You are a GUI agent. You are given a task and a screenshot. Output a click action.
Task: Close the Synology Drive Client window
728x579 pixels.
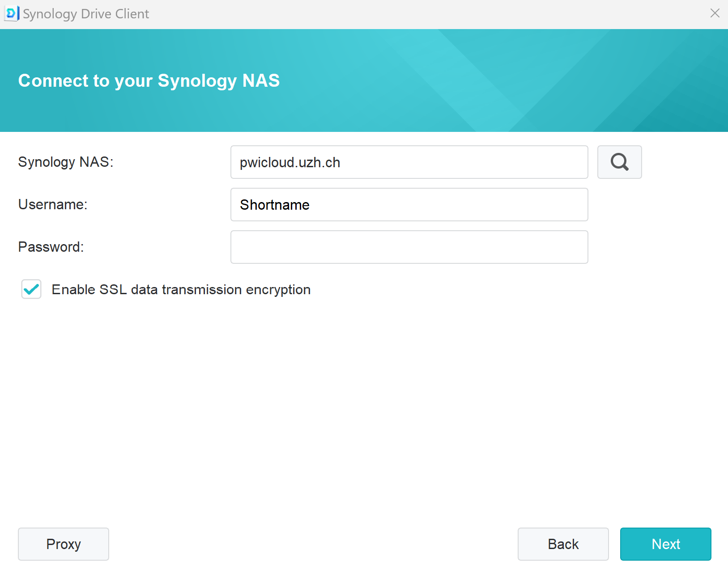pyautogui.click(x=715, y=13)
